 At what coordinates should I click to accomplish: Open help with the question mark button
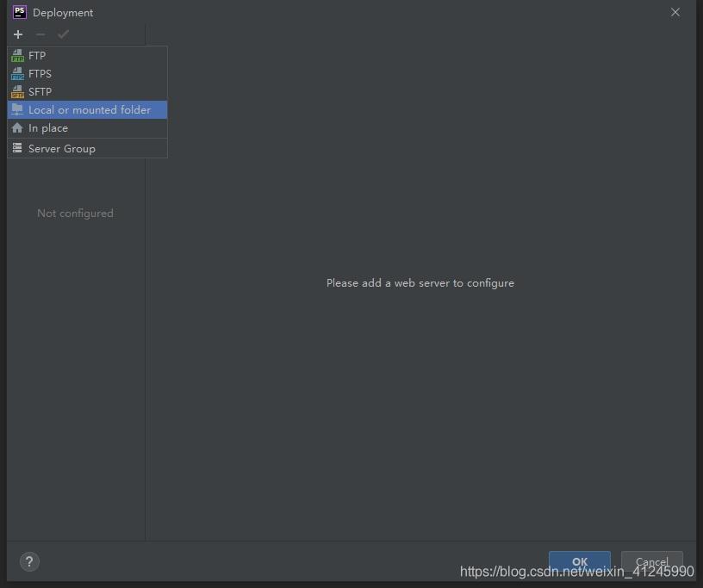coord(29,562)
